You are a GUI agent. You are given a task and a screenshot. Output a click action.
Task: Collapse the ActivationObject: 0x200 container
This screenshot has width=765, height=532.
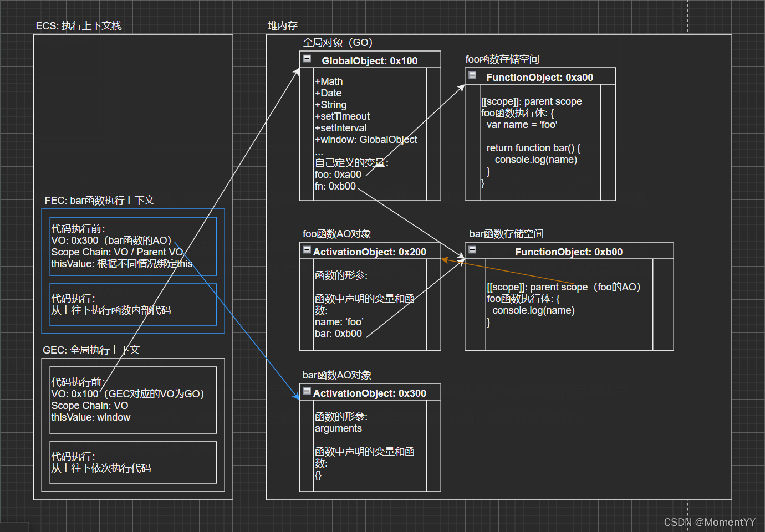click(x=307, y=250)
